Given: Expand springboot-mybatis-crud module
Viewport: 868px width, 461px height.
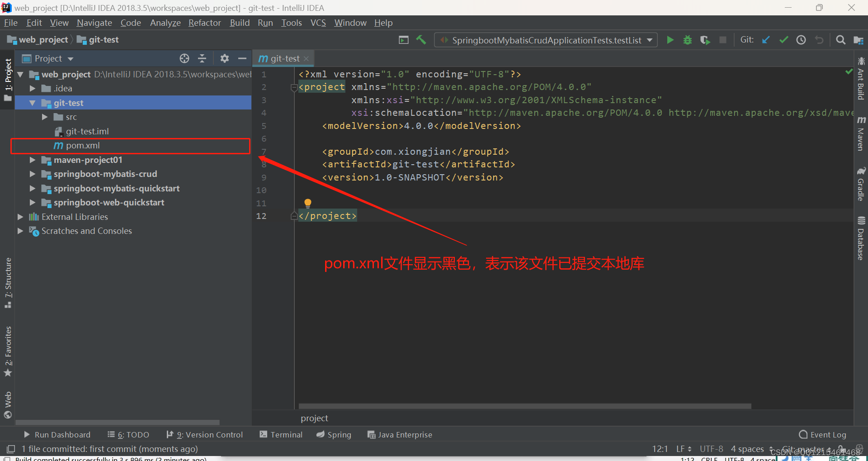Looking at the screenshot, I should 33,174.
